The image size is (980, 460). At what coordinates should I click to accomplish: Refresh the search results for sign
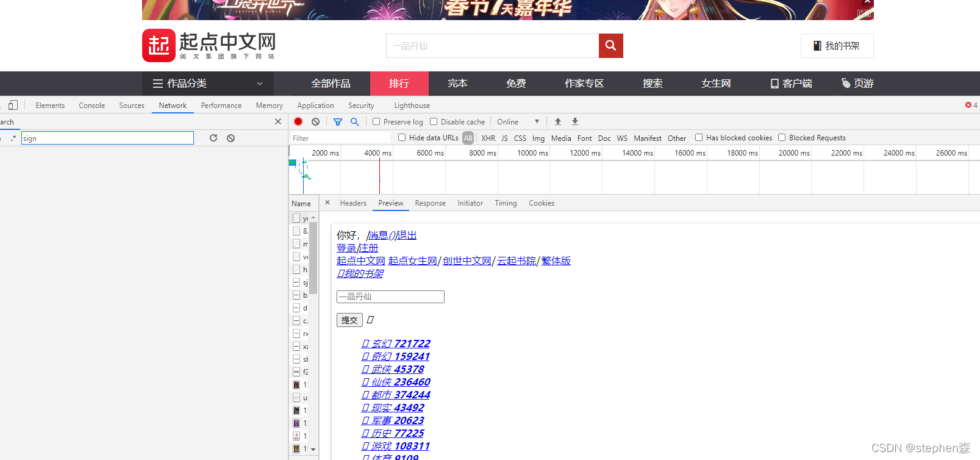213,138
